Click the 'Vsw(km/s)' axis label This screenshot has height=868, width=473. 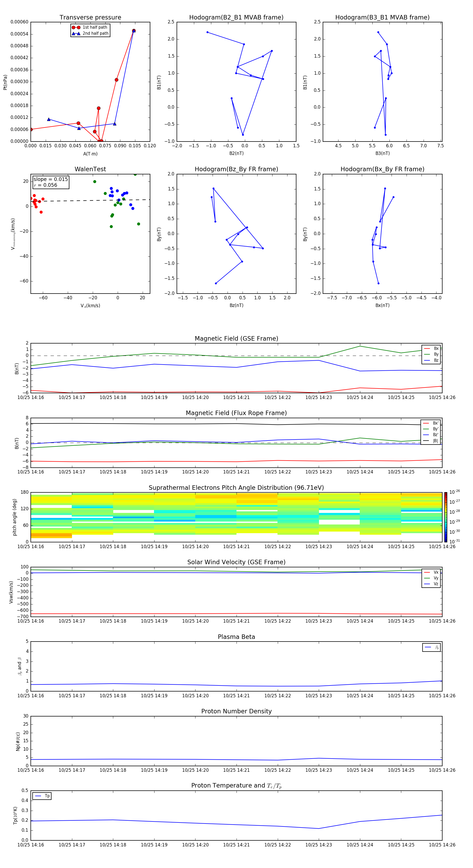[11, 592]
